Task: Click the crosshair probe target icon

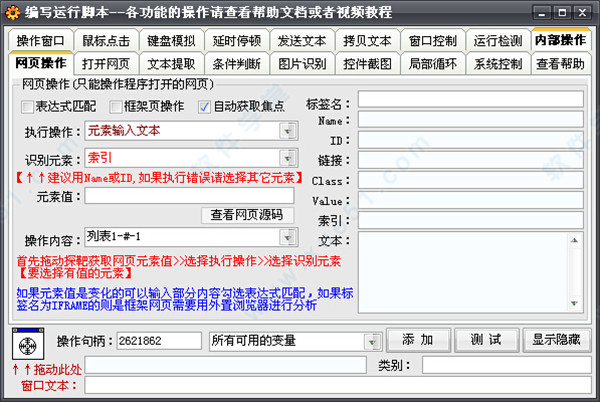Action: click(29, 346)
